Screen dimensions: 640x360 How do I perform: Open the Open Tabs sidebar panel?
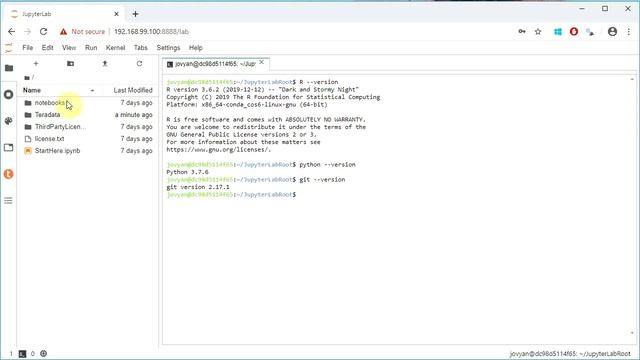pos(9,148)
